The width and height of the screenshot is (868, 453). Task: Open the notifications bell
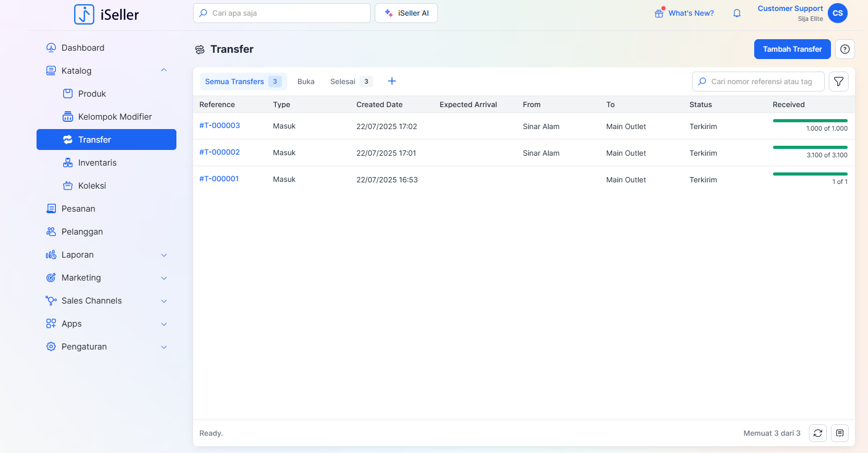[x=736, y=13]
